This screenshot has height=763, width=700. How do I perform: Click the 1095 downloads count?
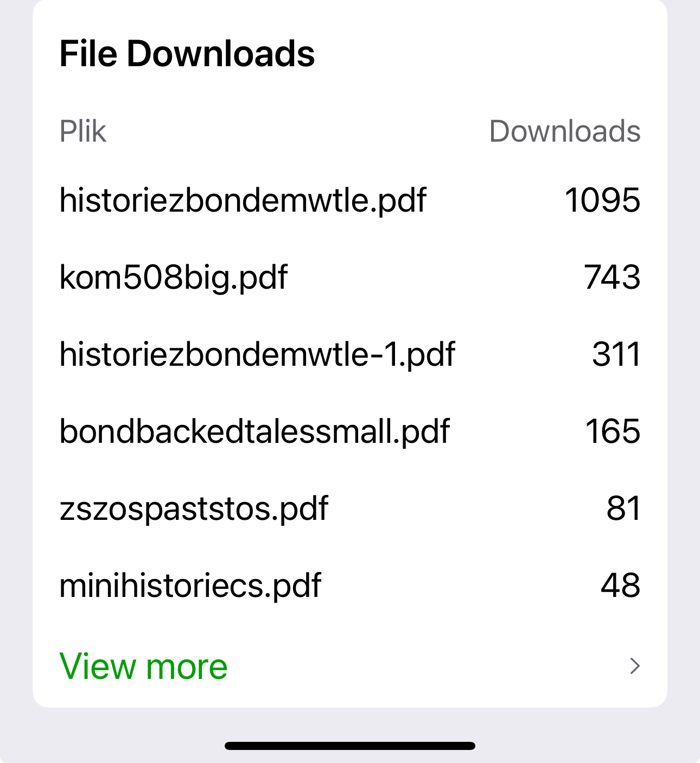click(x=602, y=200)
